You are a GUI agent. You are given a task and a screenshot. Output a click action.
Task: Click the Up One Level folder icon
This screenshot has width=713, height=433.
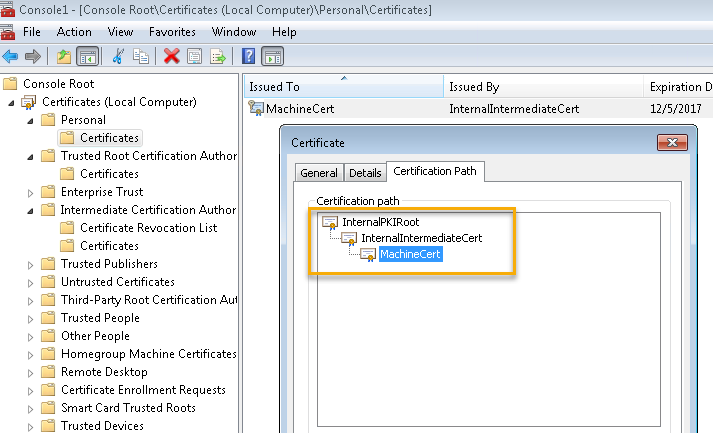click(x=63, y=56)
